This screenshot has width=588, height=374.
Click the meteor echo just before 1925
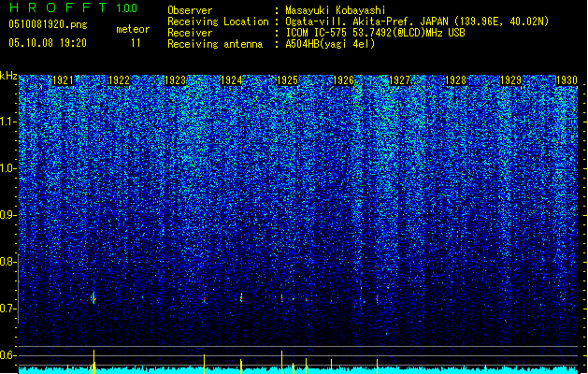click(x=281, y=298)
